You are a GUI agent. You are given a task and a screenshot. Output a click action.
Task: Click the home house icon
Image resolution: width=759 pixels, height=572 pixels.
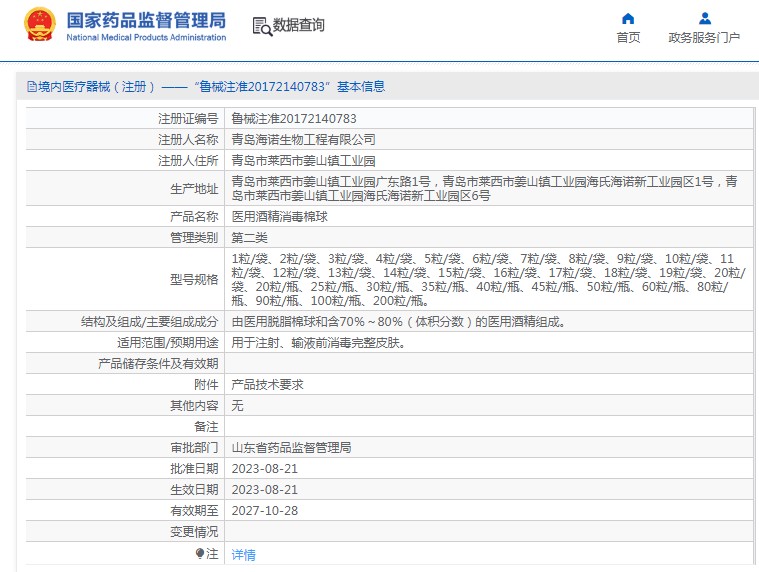628,19
